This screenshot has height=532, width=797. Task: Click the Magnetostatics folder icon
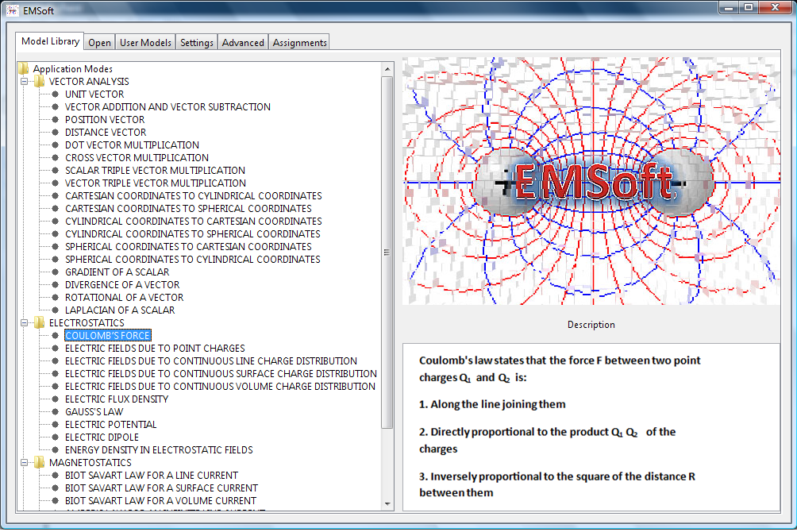pos(39,462)
